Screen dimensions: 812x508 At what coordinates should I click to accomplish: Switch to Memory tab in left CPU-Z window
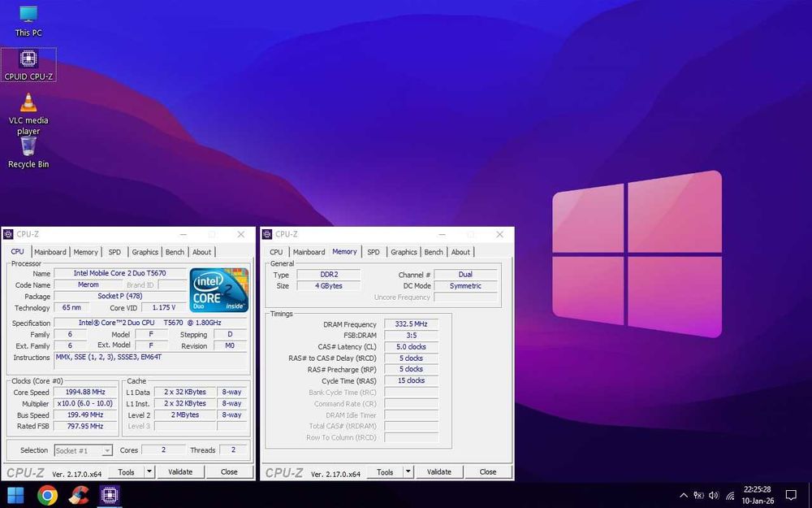pos(85,252)
